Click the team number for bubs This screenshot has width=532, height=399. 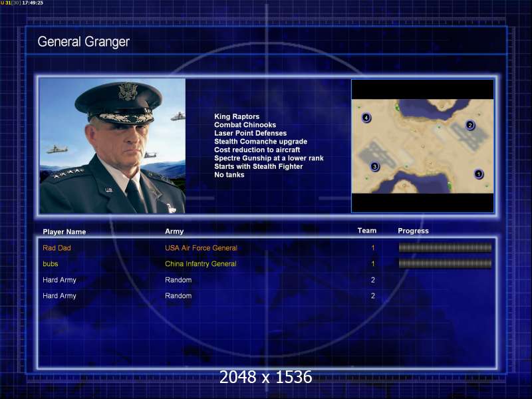[373, 263]
